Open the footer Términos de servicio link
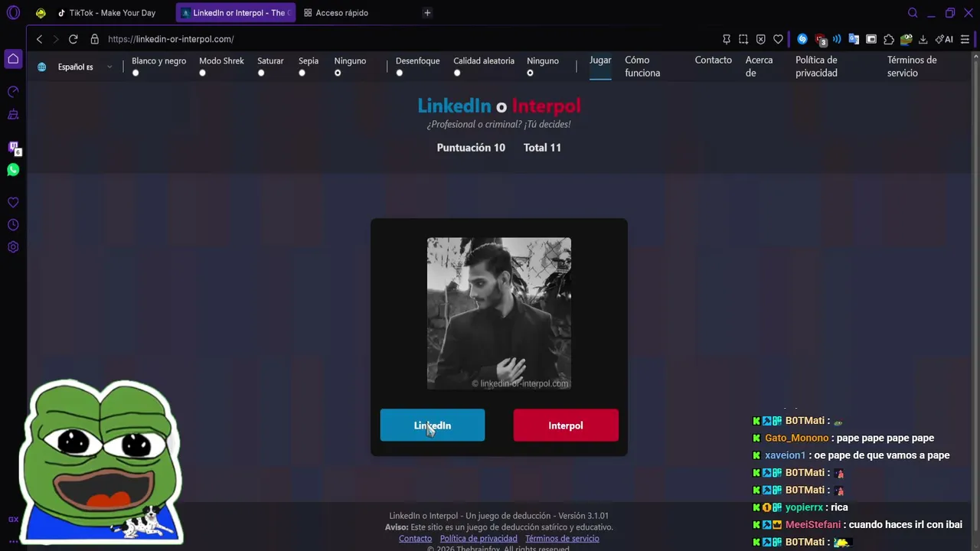Image resolution: width=980 pixels, height=551 pixels. [562, 539]
